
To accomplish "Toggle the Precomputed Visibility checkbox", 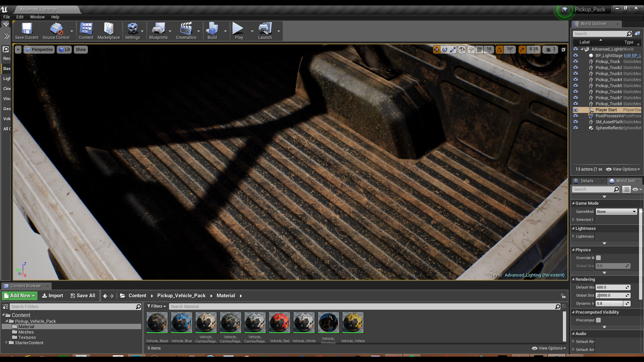I will point(598,320).
